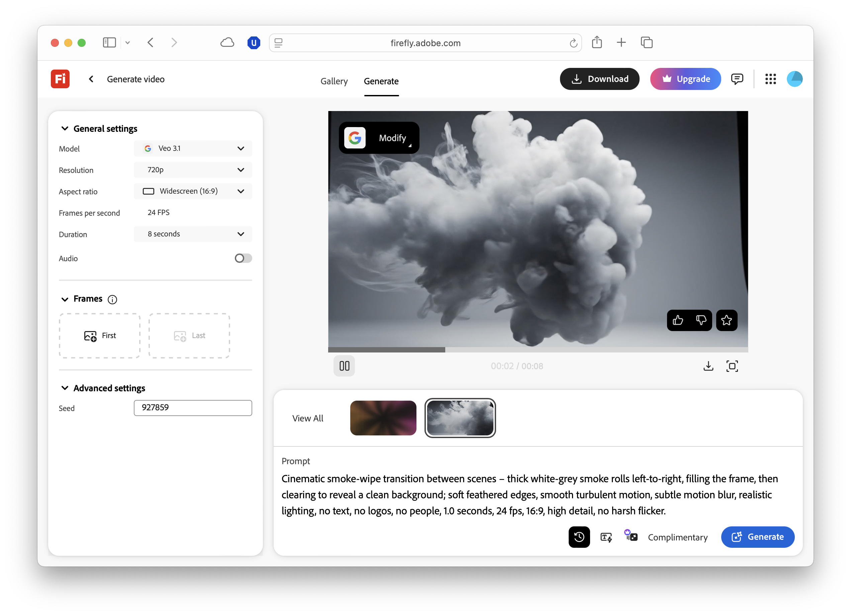Screen dimensions: 851x616
Task: Open the Aspect ratio Widescreen dropdown
Action: point(193,191)
